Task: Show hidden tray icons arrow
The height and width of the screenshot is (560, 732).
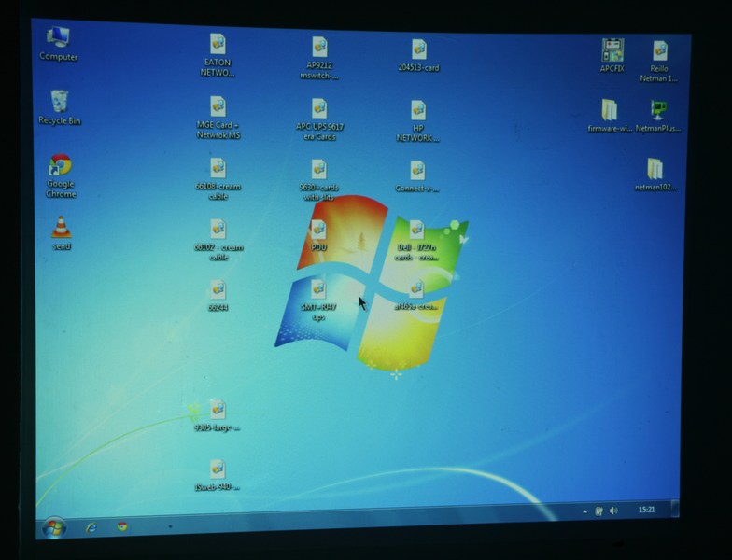Action: point(584,511)
